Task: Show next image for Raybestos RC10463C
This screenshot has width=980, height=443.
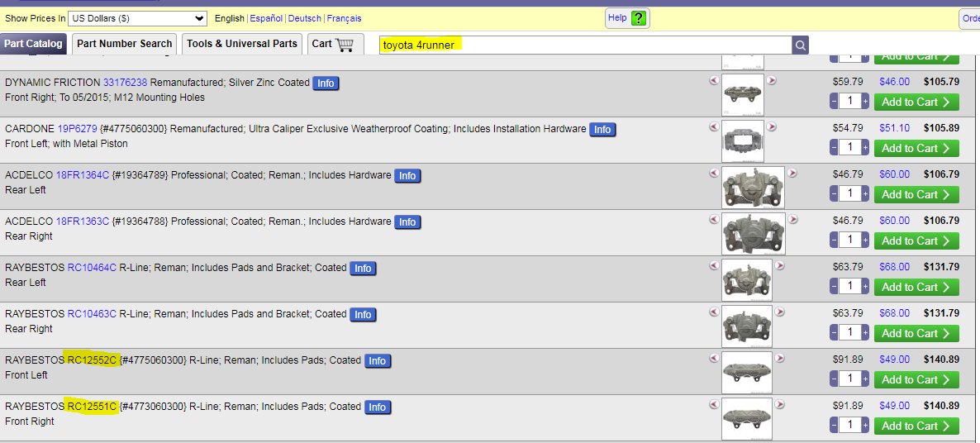Action: click(779, 311)
